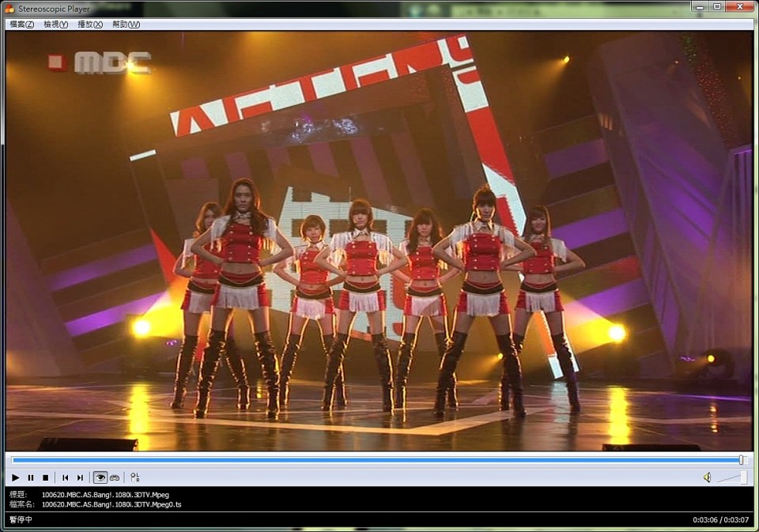
Task: Click the seek bar handle
Action: tap(741, 459)
